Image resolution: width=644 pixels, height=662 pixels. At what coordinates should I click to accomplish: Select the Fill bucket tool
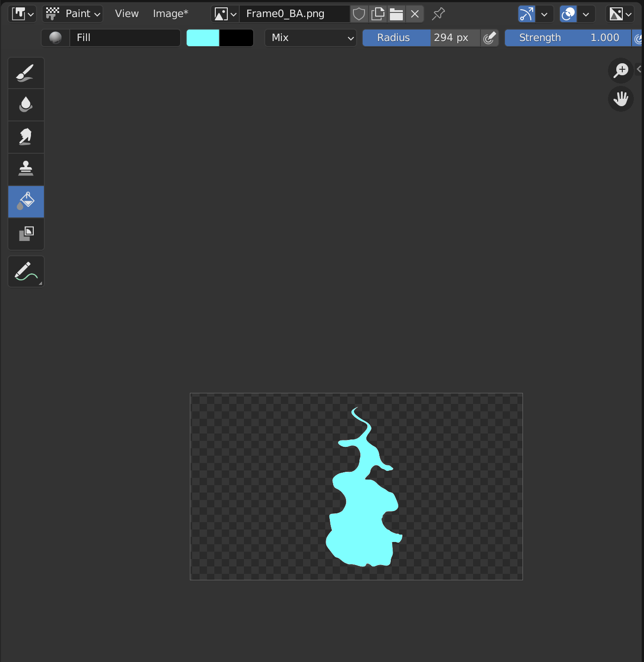(x=26, y=202)
